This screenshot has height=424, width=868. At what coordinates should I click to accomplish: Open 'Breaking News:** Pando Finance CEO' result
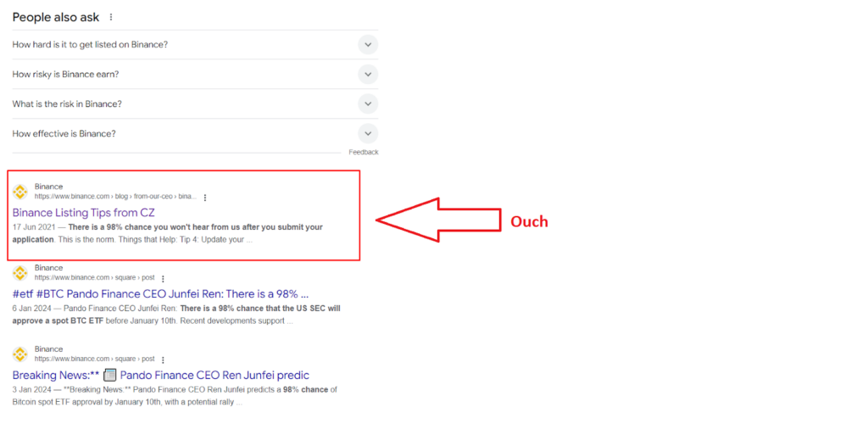point(160,376)
